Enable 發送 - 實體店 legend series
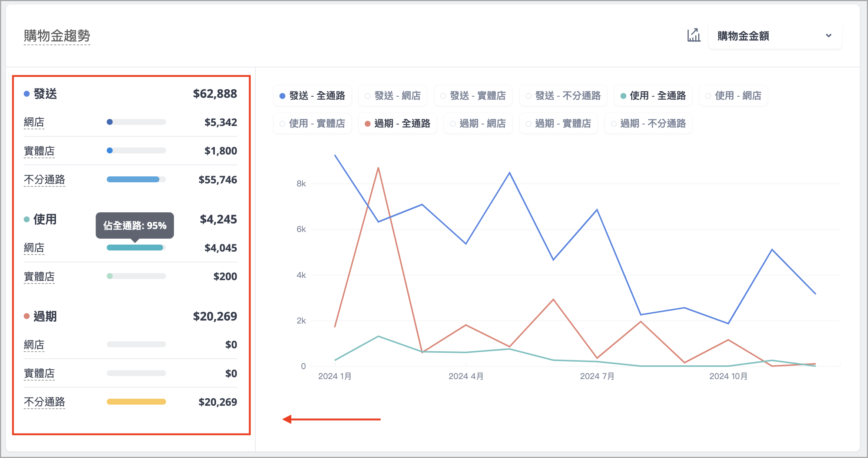The image size is (868, 458). point(473,96)
